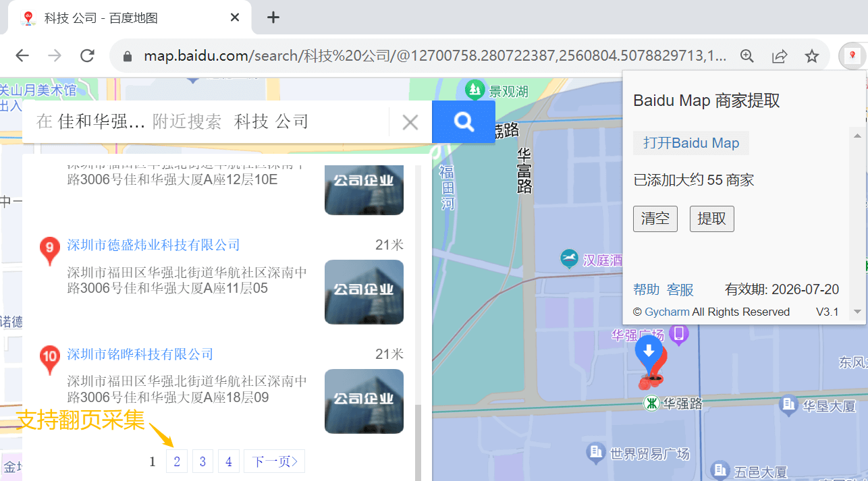The height and width of the screenshot is (481, 868).
Task: Click the 有效期: 2026-07-20 text
Action: coord(782,290)
